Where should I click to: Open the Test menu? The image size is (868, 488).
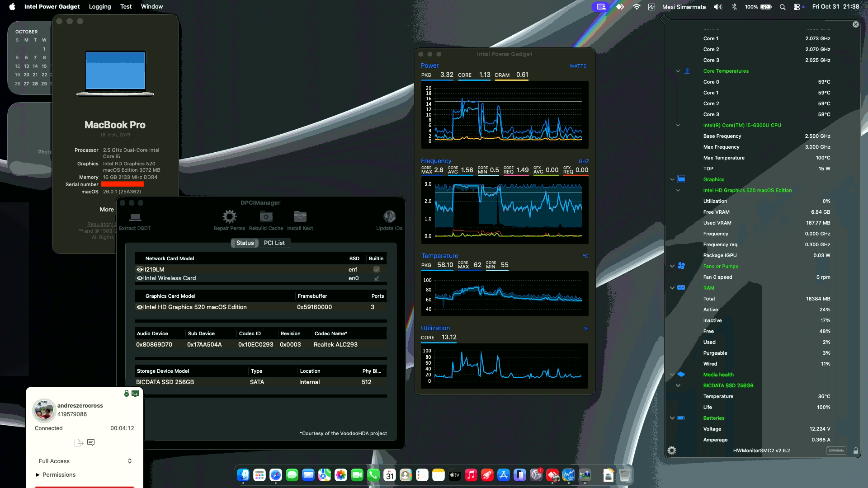point(126,6)
